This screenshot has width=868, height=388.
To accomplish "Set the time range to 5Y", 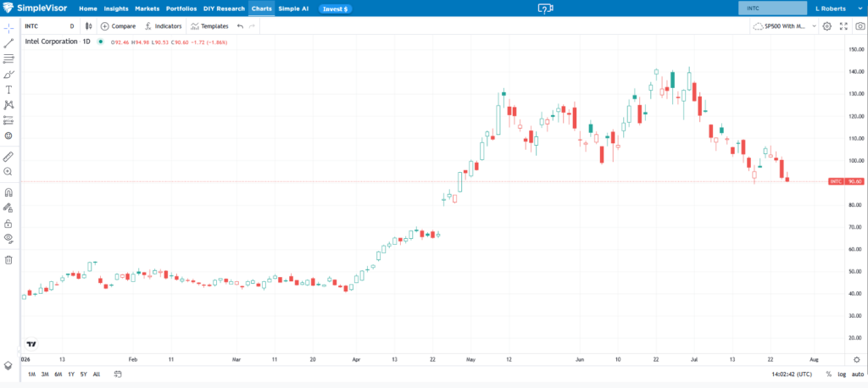I will tap(84, 374).
